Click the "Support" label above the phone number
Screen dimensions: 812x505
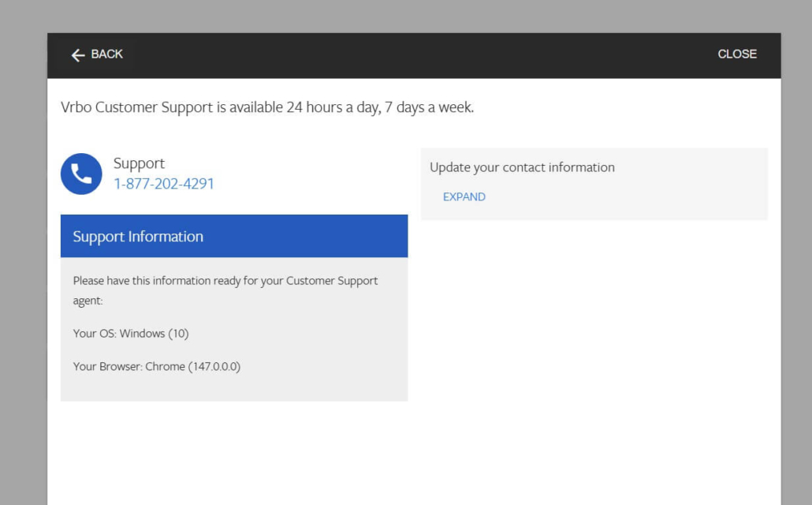pyautogui.click(x=139, y=163)
